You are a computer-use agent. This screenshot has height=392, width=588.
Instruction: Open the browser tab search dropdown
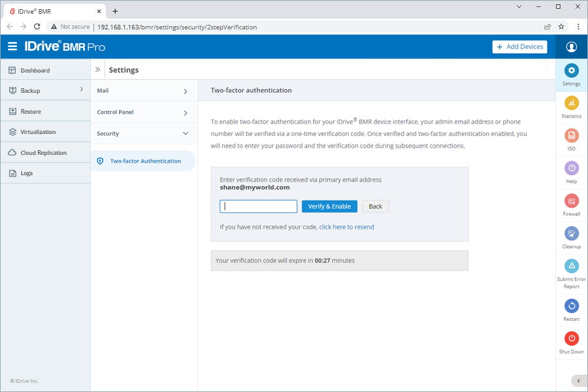(x=519, y=7)
